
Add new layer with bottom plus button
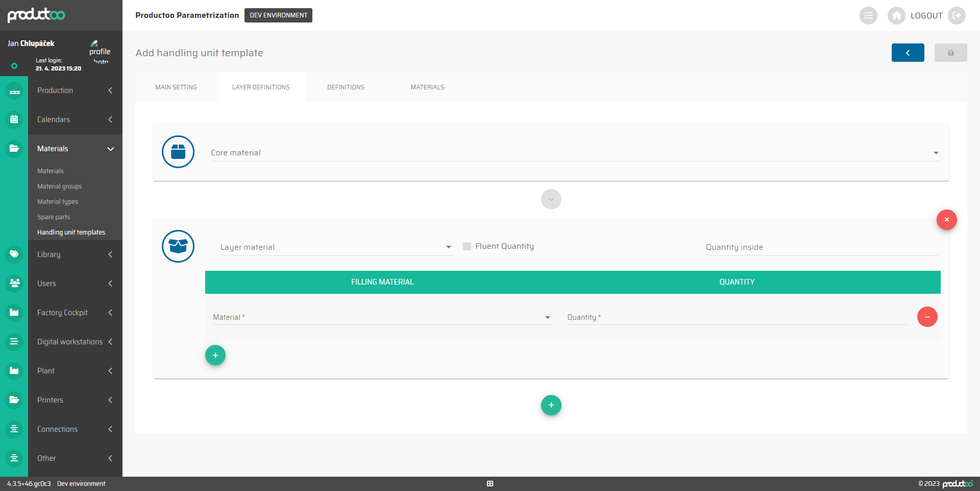click(x=551, y=405)
